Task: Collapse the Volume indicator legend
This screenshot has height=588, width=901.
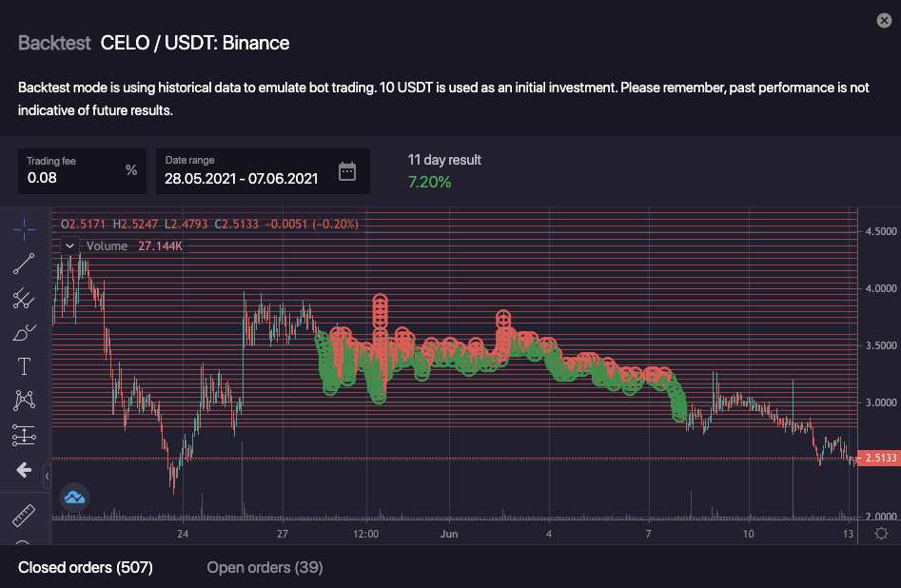Action: pos(69,245)
